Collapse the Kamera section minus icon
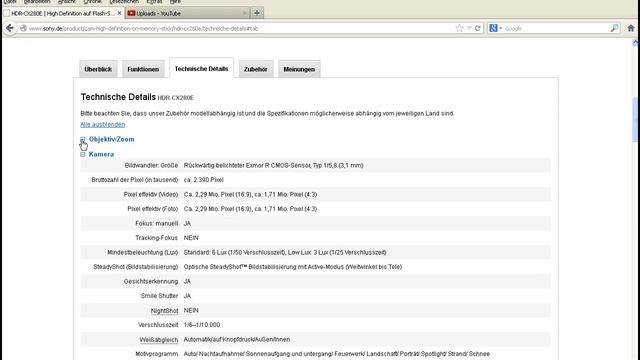Viewport: 640px width, 360px height. coord(83,154)
